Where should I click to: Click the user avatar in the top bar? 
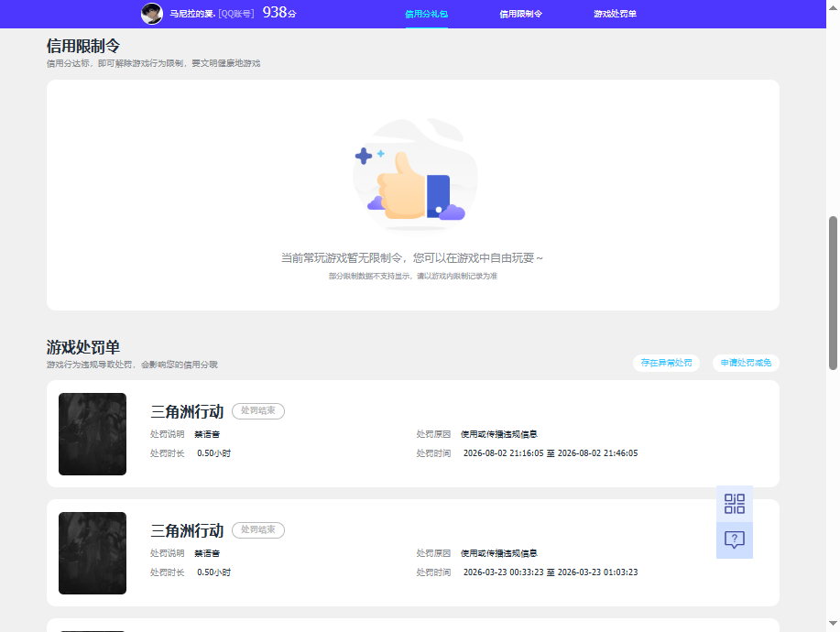tap(152, 14)
